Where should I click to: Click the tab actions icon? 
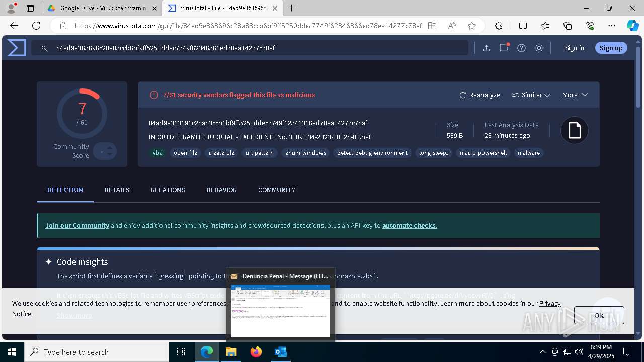point(30,8)
